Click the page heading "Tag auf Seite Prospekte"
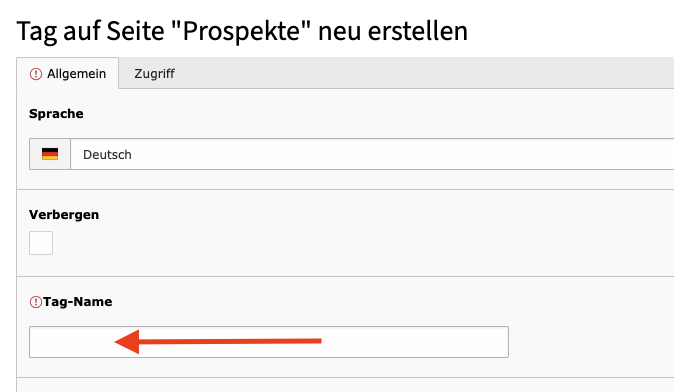The image size is (674, 392). [242, 31]
